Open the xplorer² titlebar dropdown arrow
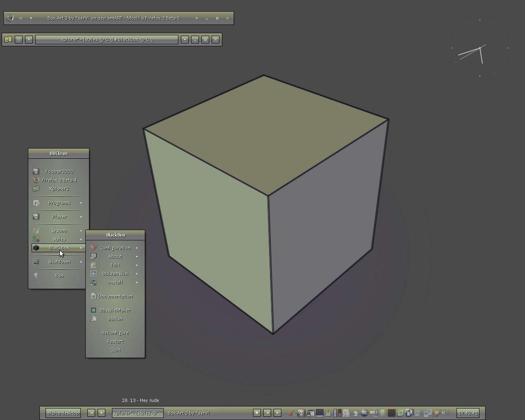 (x=185, y=39)
